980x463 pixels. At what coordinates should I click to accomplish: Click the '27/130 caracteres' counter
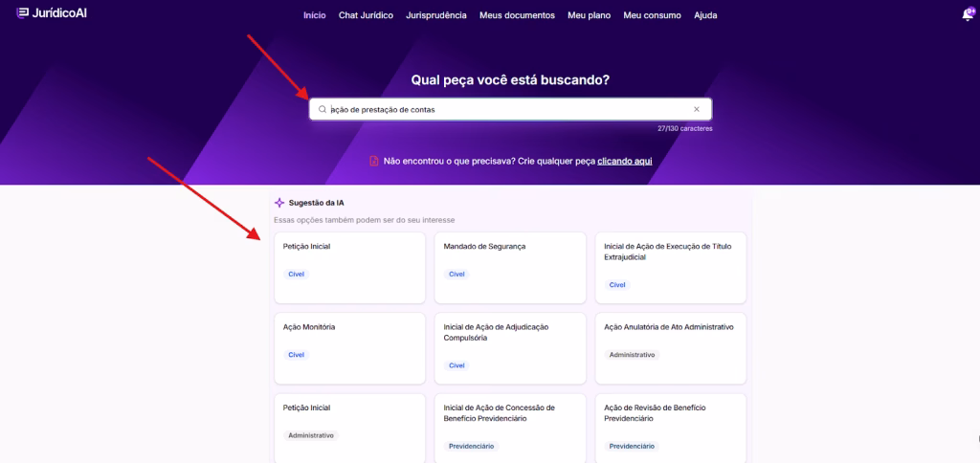click(684, 129)
